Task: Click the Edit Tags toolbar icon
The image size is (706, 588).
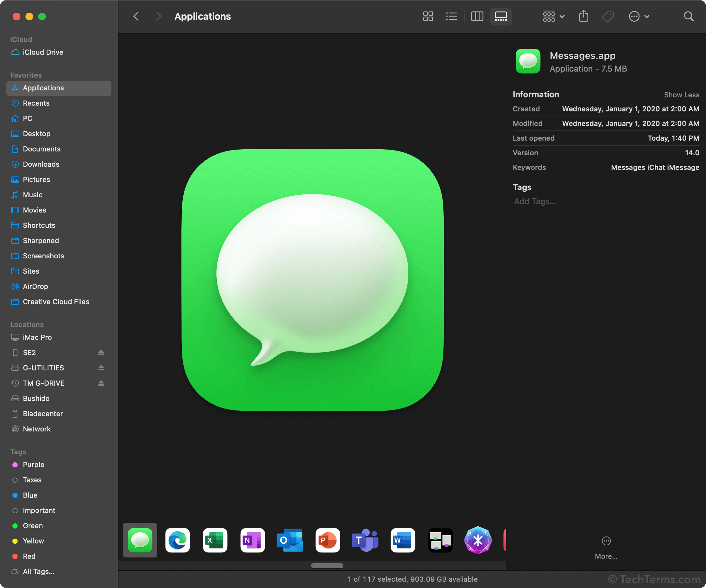Action: click(x=608, y=16)
